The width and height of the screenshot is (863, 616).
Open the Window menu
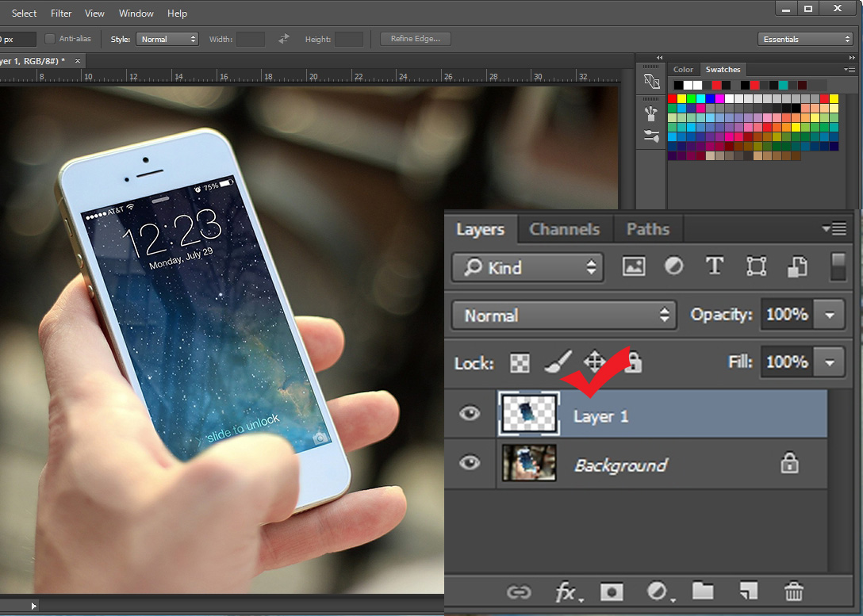click(136, 13)
